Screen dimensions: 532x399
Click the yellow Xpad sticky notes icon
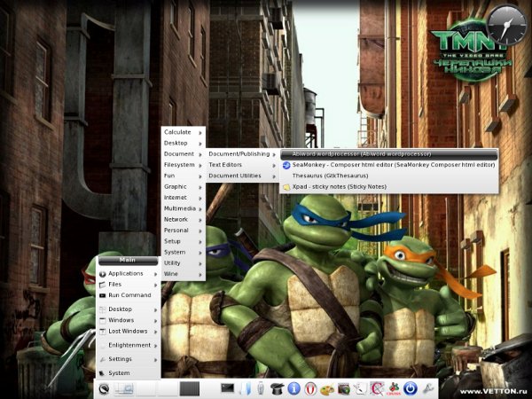pyautogui.click(x=286, y=187)
